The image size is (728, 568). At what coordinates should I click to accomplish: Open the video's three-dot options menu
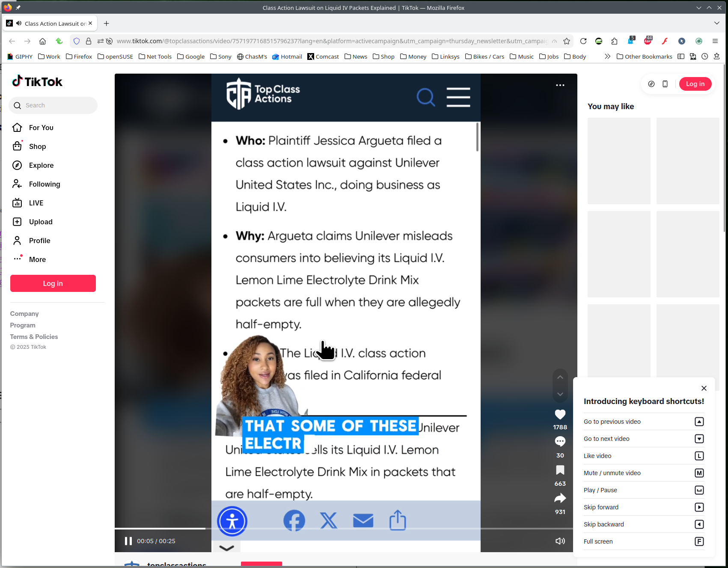(560, 85)
